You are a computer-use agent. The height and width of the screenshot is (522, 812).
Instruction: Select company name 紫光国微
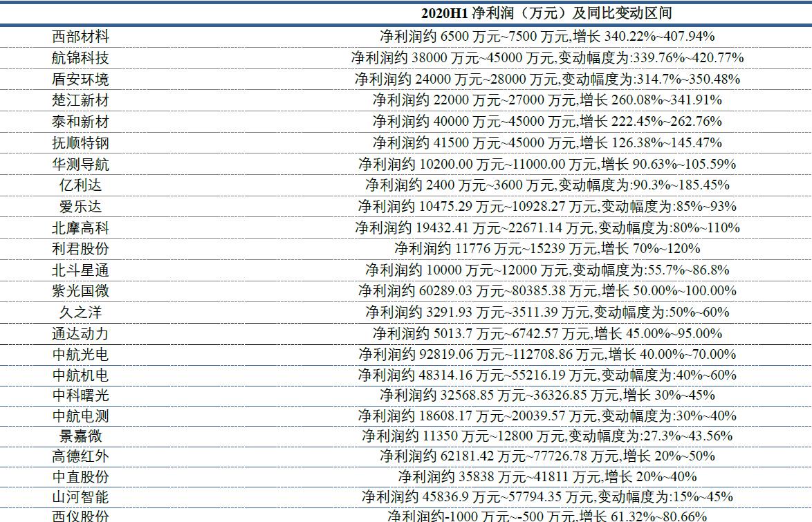[x=80, y=290]
